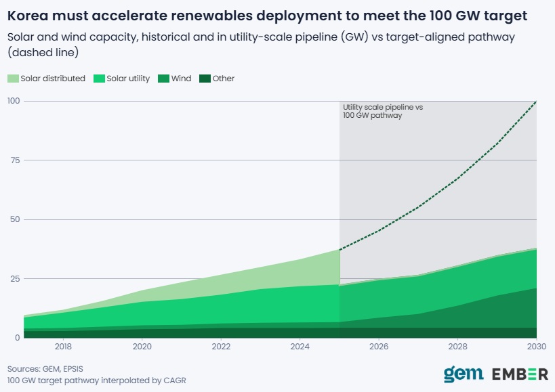Click the chart title about 100 GW target
The image size is (555, 392).
click(267, 16)
